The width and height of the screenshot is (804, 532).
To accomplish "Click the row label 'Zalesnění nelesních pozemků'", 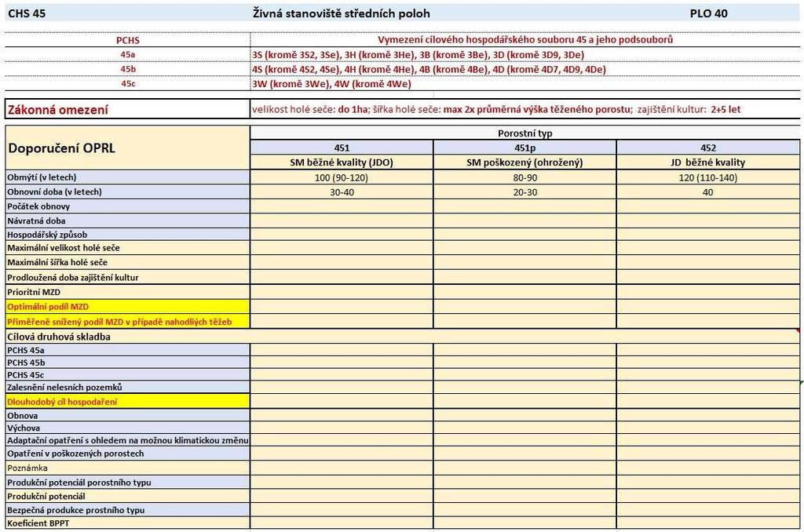I will coord(127,387).
